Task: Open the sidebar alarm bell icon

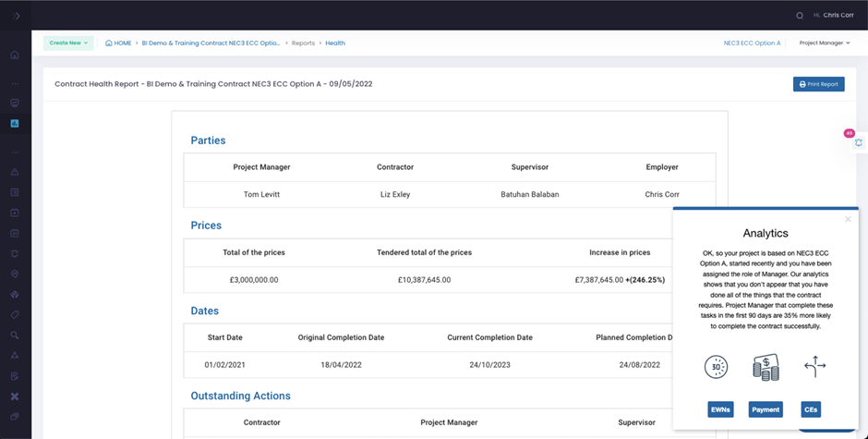Action: pos(15,254)
